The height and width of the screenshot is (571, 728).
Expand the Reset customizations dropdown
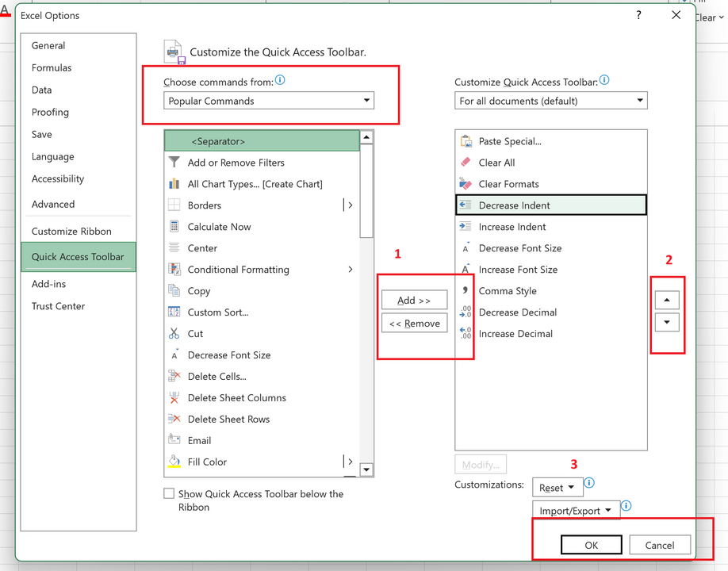point(557,488)
